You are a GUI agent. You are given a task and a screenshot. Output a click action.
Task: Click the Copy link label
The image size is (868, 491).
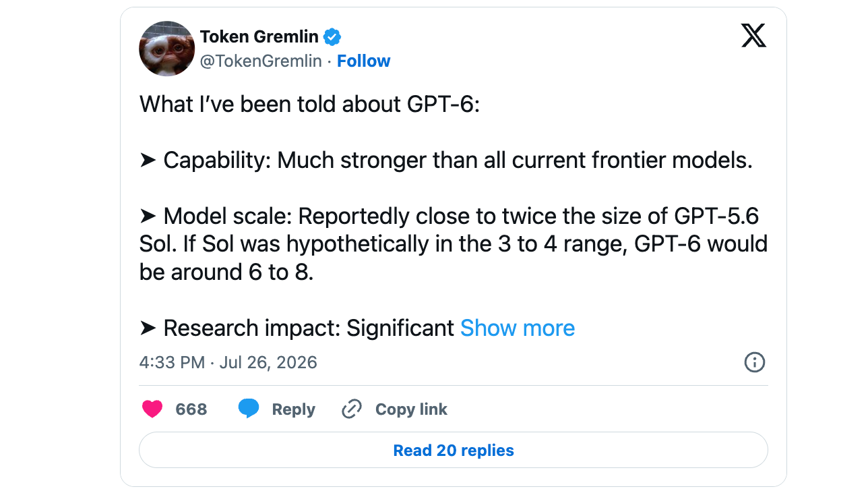[411, 409]
